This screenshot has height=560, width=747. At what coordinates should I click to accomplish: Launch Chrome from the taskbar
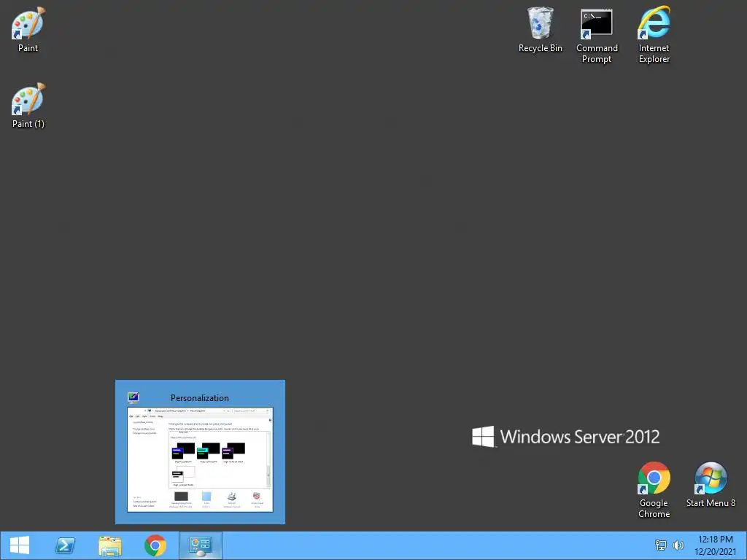tap(155, 545)
